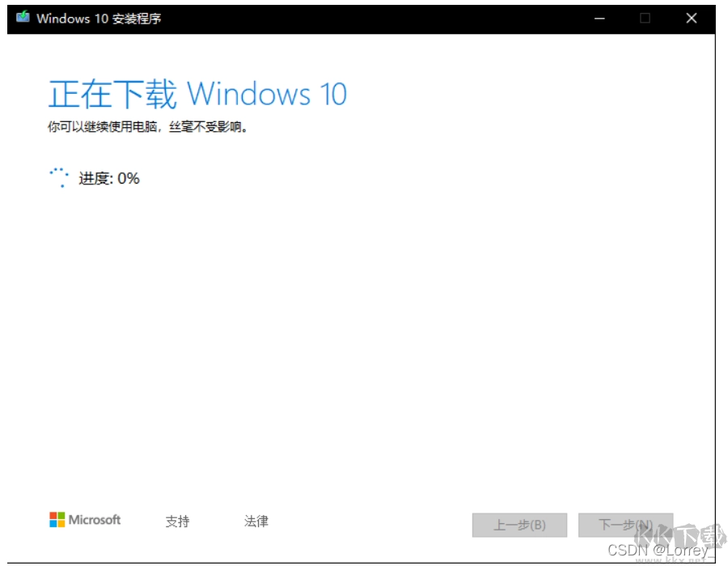Minimize the Windows 10 安装程序 window
Viewport: 728px width, 566px height.
point(599,18)
